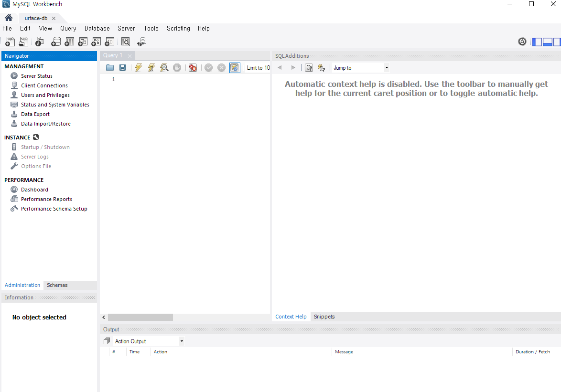The image size is (561, 392).
Task: Switch to the Snippets tab
Action: 324,317
